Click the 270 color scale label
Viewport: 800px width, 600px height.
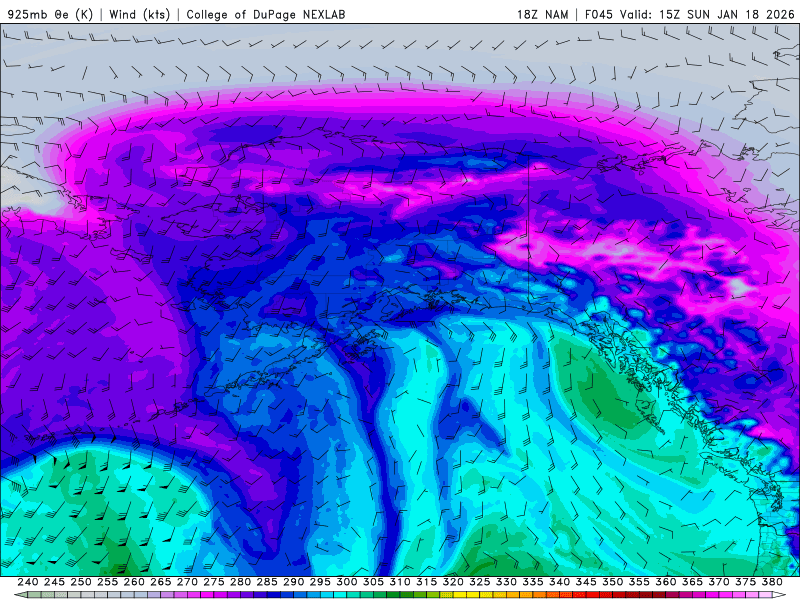click(x=187, y=582)
